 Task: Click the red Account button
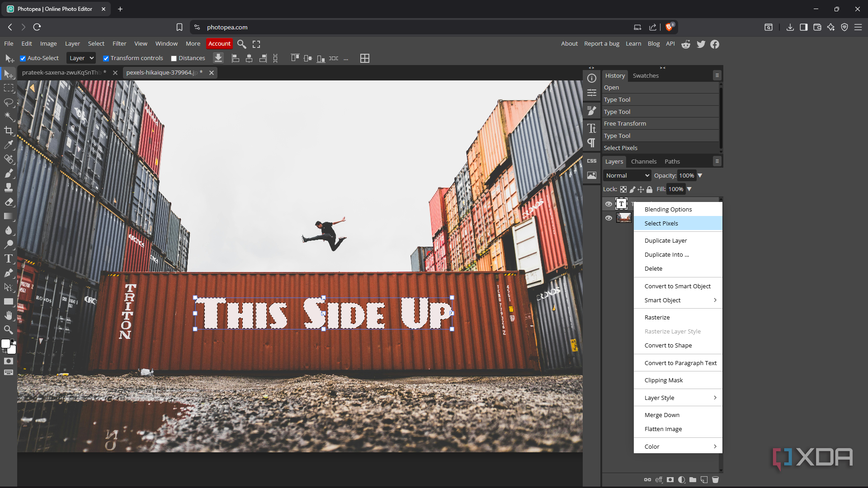tap(219, 44)
